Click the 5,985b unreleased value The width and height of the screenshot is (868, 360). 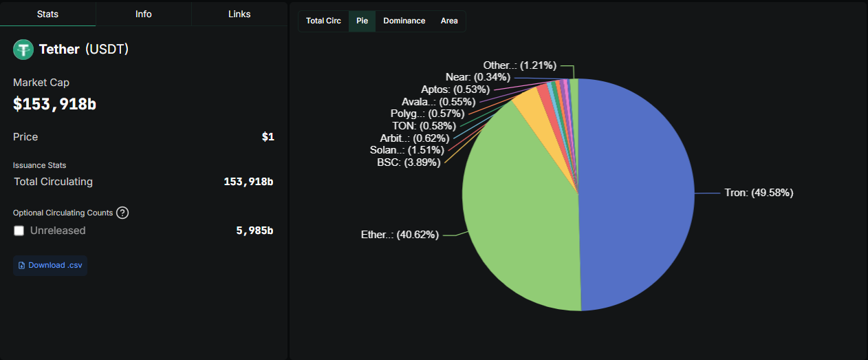254,231
